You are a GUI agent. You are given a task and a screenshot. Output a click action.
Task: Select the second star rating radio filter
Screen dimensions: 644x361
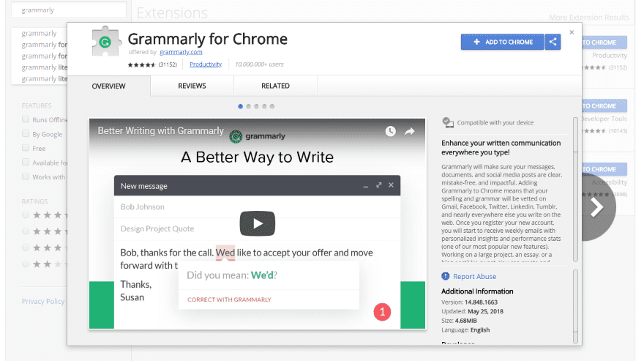point(26,231)
